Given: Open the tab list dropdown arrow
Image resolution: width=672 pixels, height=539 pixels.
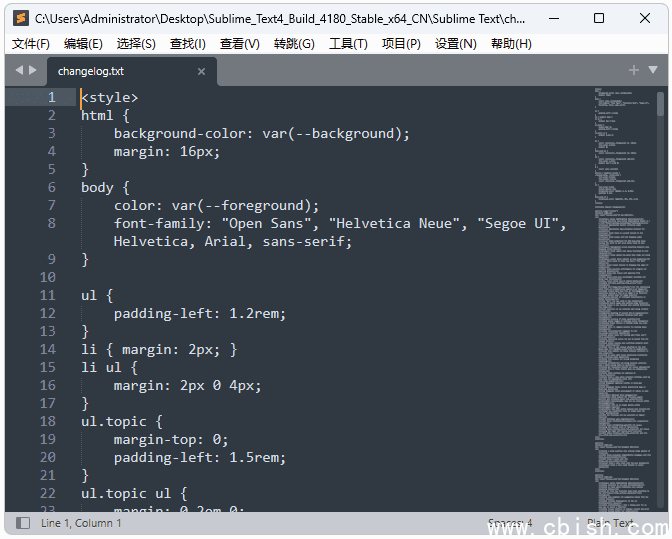Looking at the screenshot, I should click(653, 70).
